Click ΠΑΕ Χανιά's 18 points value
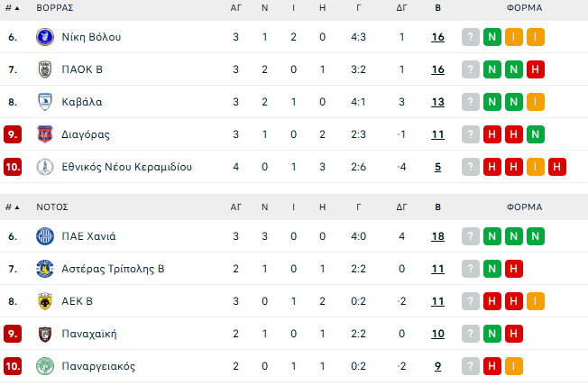The image size is (588, 386). [437, 236]
